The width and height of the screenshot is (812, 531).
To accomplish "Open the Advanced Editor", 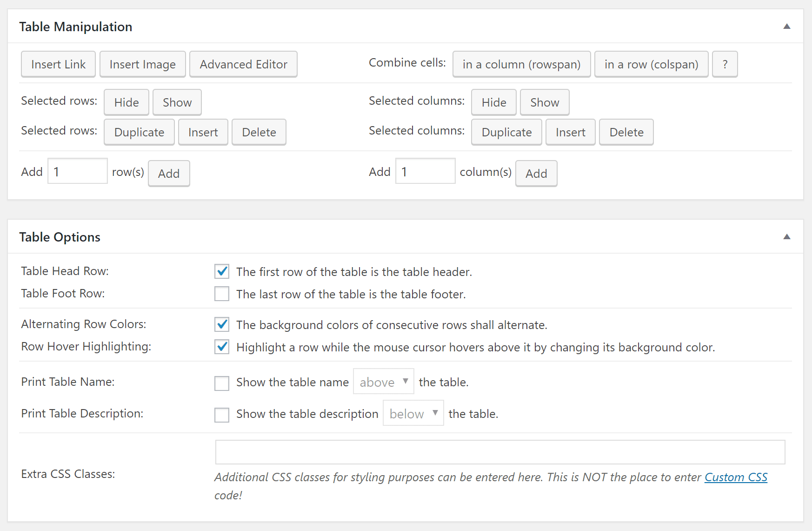I will click(x=243, y=64).
